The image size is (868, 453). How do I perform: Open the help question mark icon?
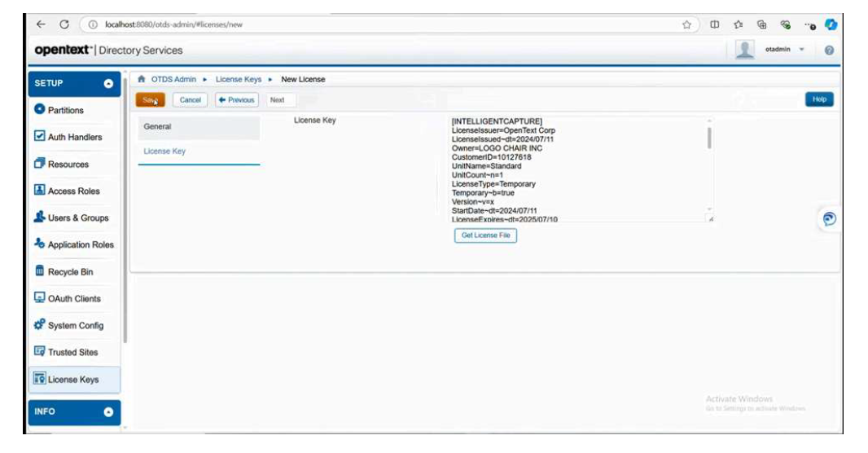coord(829,51)
